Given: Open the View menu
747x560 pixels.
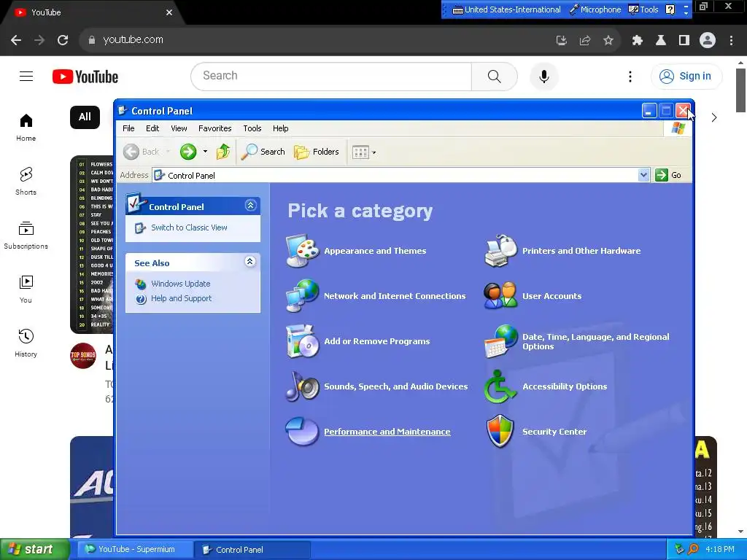Looking at the screenshot, I should (179, 128).
